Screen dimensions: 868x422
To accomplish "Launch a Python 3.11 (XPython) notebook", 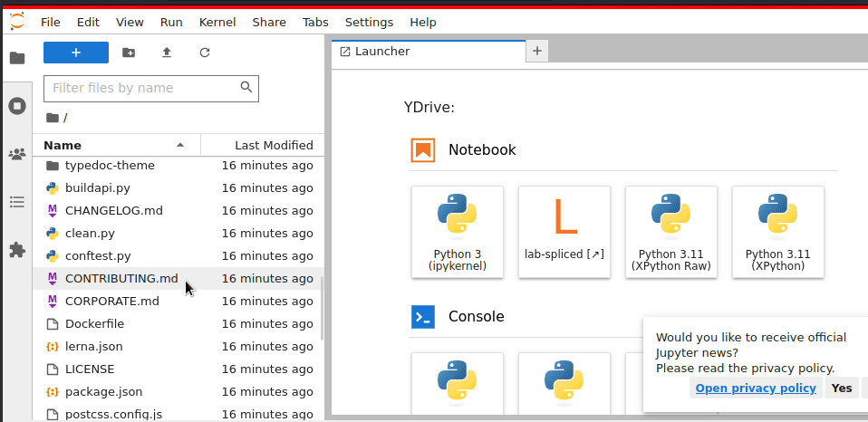I will click(777, 232).
